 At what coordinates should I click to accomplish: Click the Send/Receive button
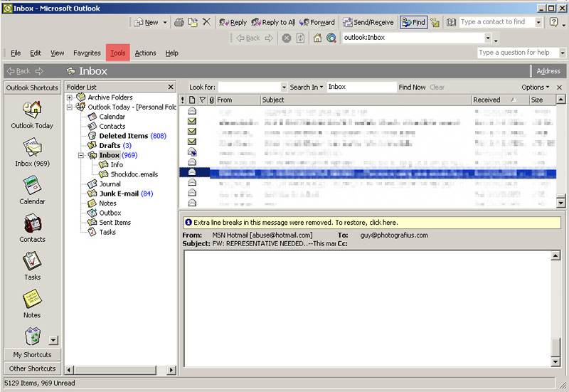coord(368,22)
